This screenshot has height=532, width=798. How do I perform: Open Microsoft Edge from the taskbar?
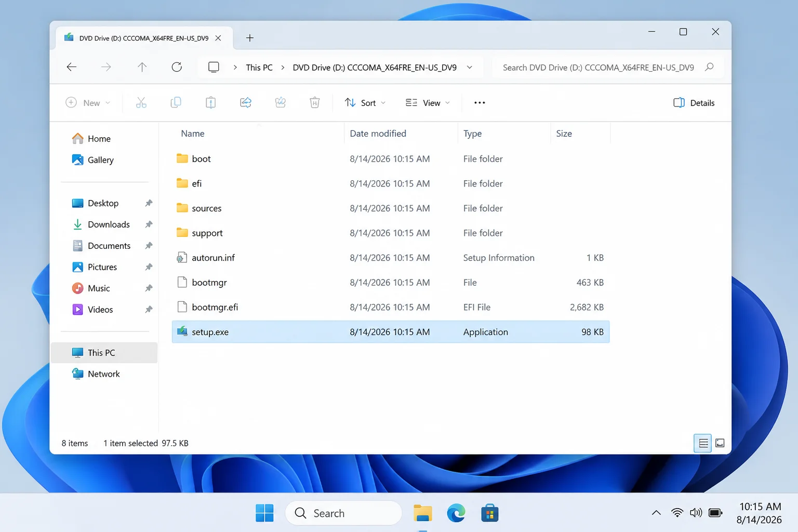[x=456, y=513]
